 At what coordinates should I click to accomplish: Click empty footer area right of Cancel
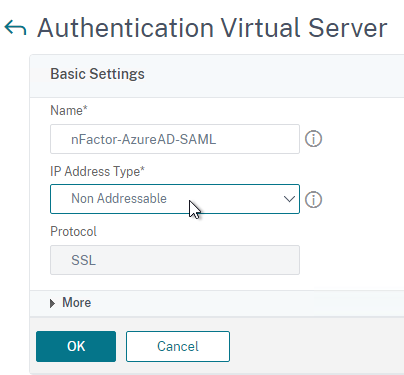click(317, 346)
